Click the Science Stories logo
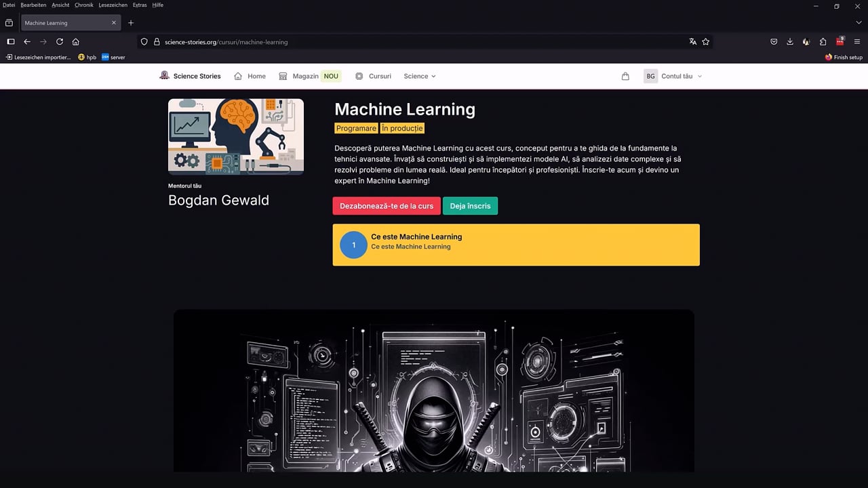Image resolution: width=868 pixels, height=488 pixels. pyautogui.click(x=190, y=76)
